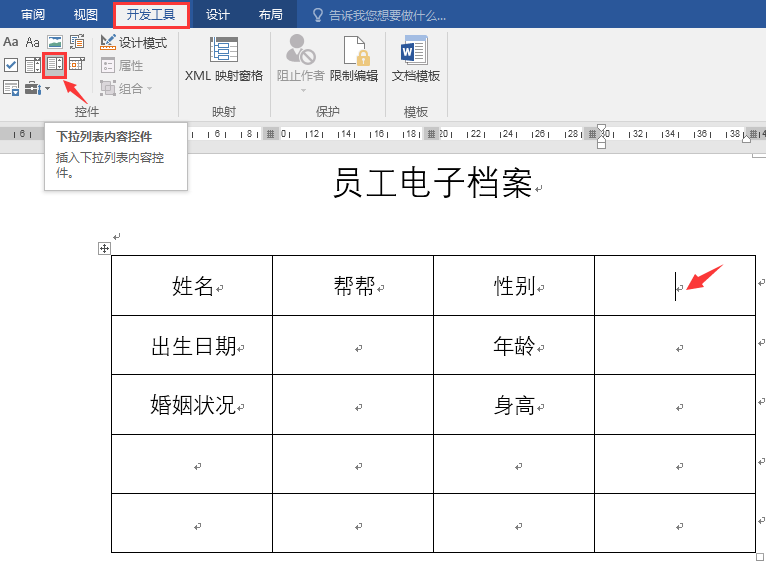Click the lightbulb icon in Tell Me box
The image size is (766, 561).
click(318, 16)
